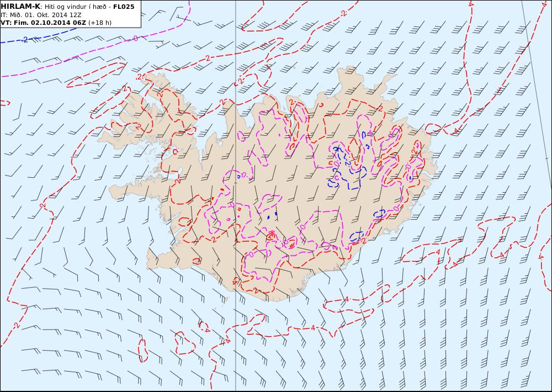
Task: Click the HIRLAM-K model title text
Action: coord(20,7)
